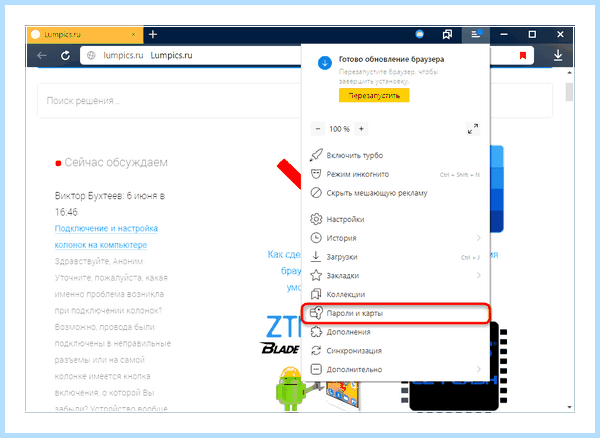Click scrollbar down arrow on page
This screenshot has width=600, height=438.
569,407
